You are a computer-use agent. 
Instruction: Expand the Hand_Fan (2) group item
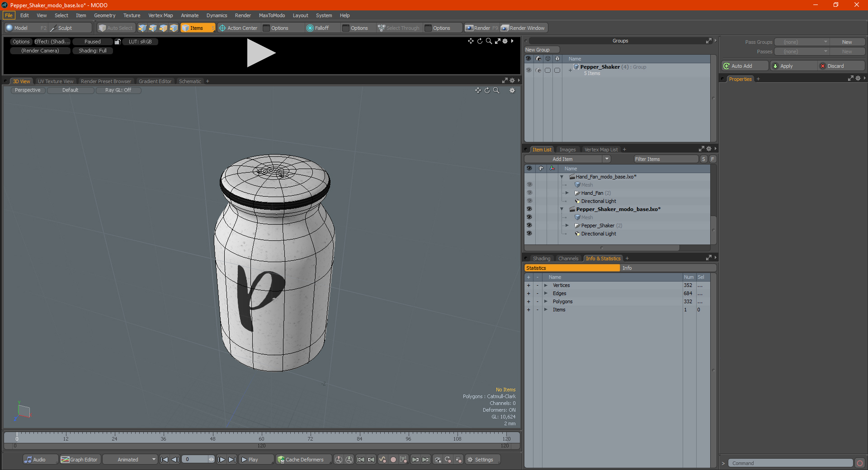567,193
